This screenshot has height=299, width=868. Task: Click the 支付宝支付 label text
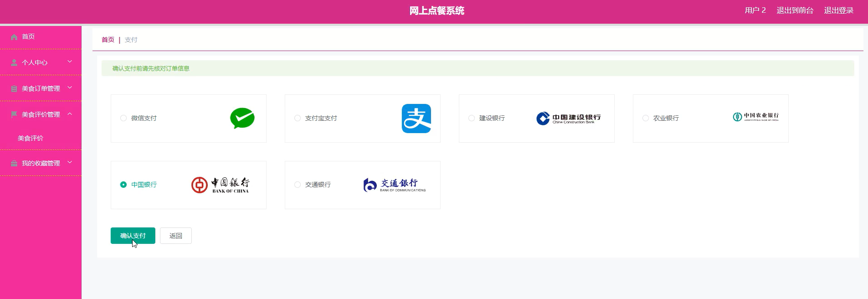point(321,118)
